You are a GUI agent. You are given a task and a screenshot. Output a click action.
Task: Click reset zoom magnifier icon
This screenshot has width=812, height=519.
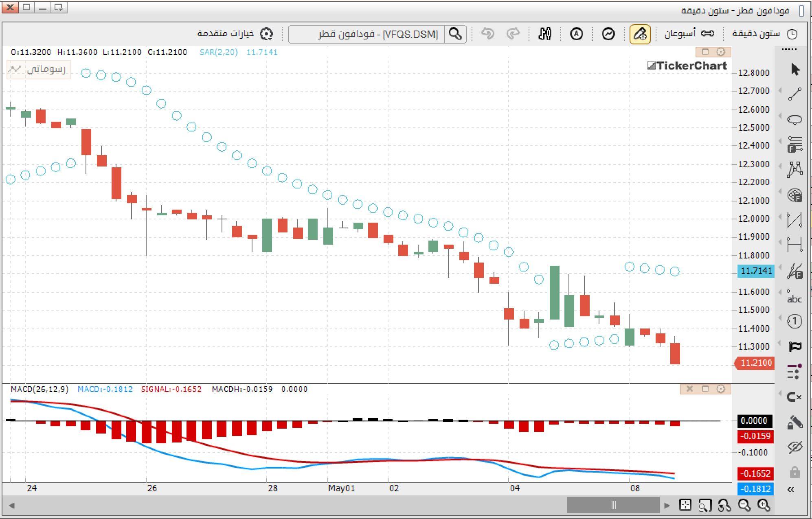coord(724,505)
